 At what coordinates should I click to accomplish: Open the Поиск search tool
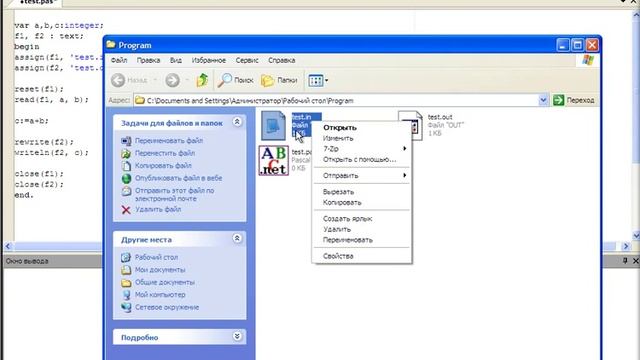(236, 80)
